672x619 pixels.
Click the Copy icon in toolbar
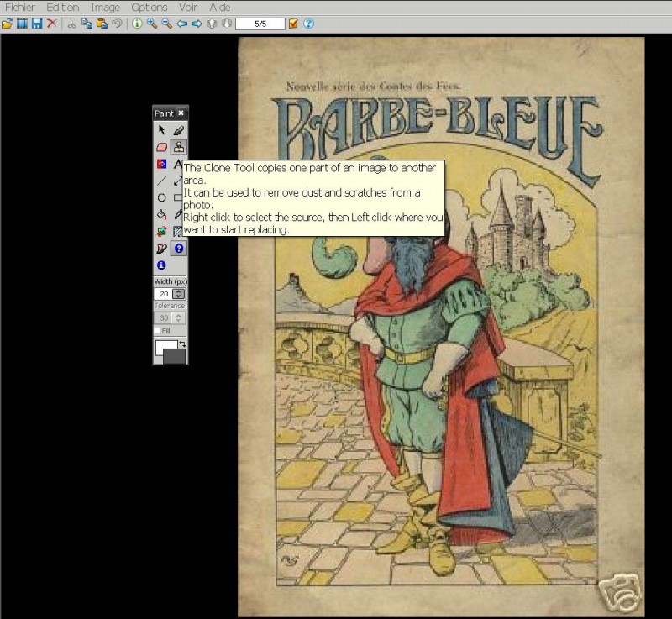(x=87, y=24)
